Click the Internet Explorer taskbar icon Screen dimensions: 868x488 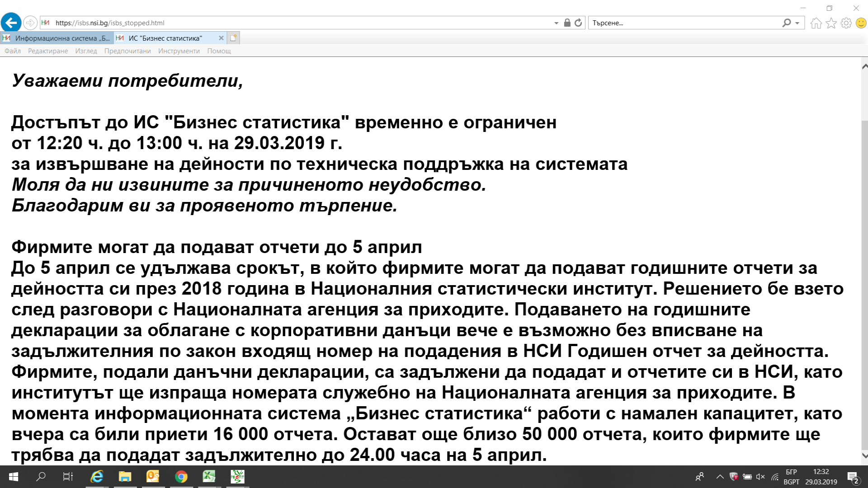point(97,477)
